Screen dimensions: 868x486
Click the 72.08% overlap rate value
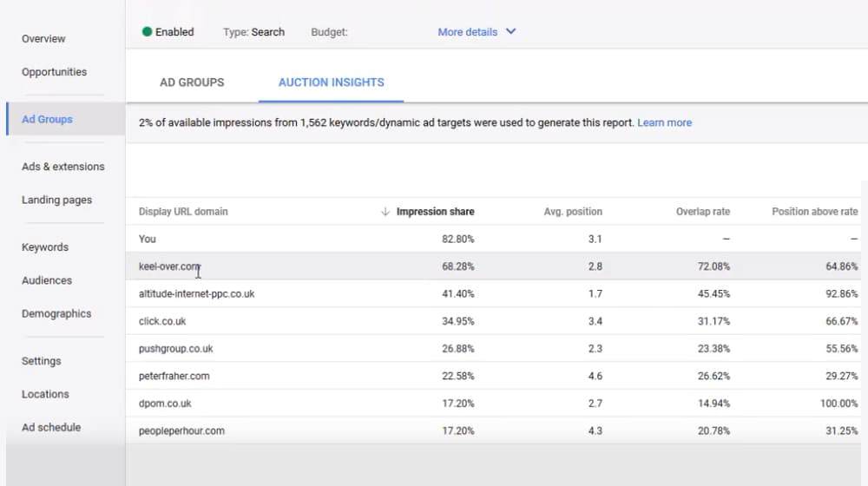point(713,266)
